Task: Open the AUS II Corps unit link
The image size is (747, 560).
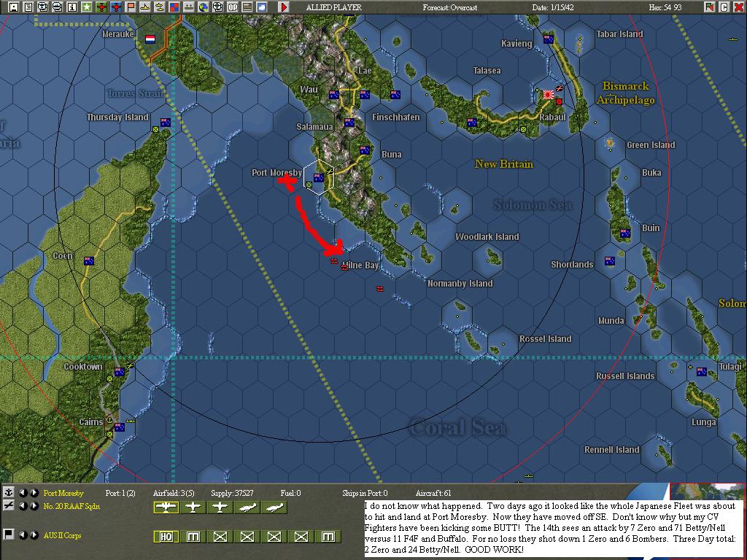Action: click(x=62, y=535)
